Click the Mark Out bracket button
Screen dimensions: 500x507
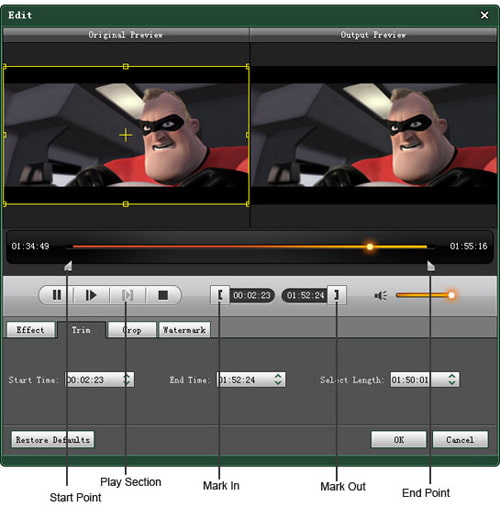pos(336,295)
